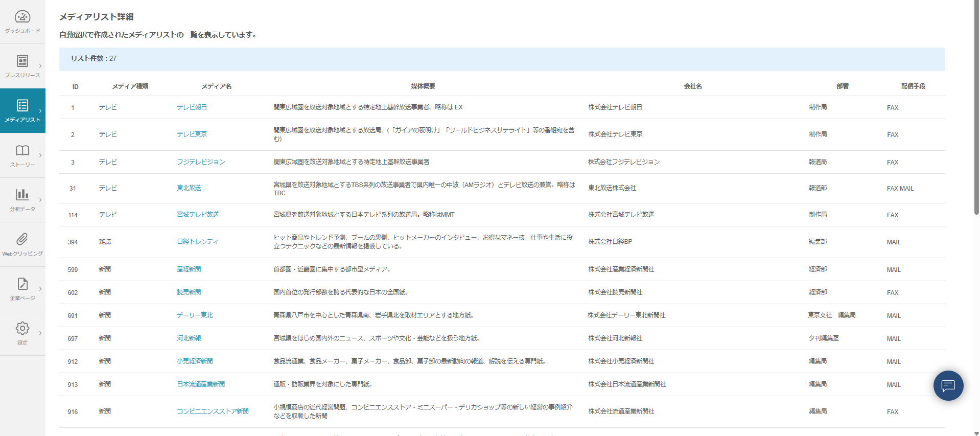
Task: Click the Analysis Data bar chart icon
Action: click(x=22, y=195)
